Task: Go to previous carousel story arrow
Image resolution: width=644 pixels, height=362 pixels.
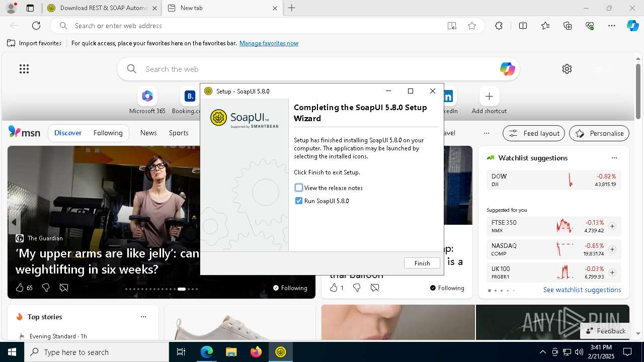Action: (x=14, y=222)
